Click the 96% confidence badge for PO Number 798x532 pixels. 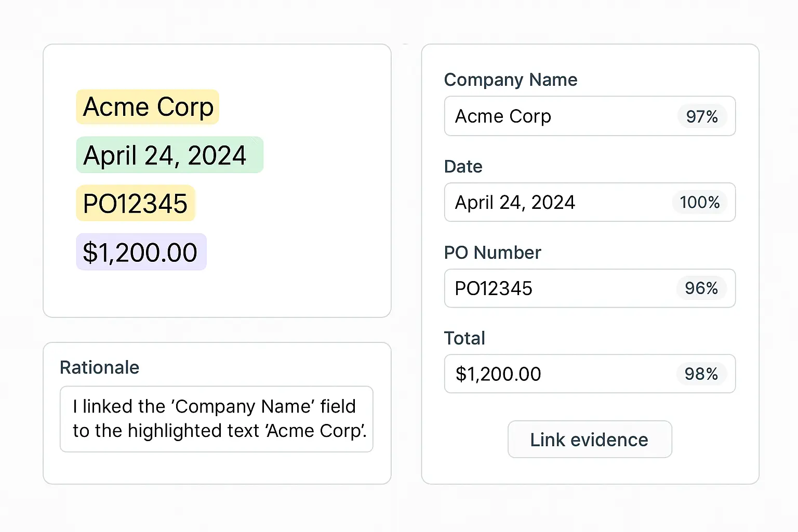pos(701,288)
